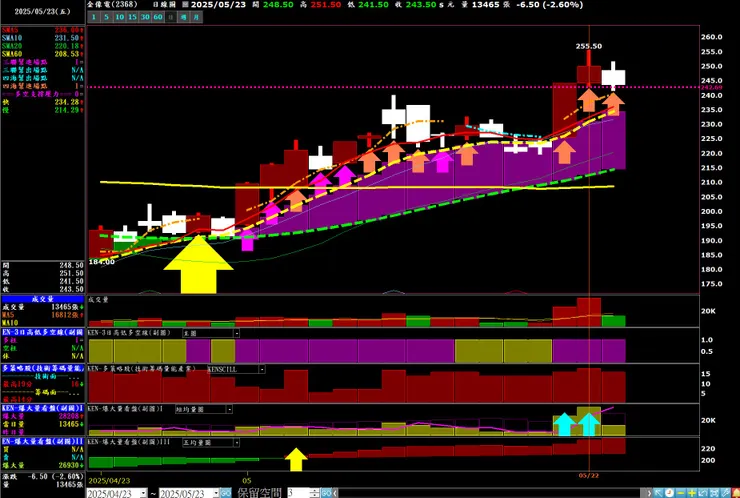Switch chart to 60-minute interval

click(x=158, y=17)
